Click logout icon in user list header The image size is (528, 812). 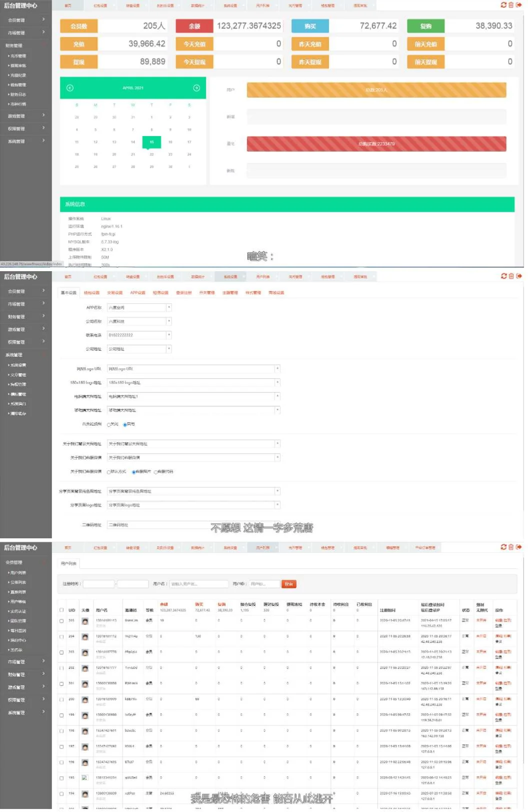click(x=519, y=547)
